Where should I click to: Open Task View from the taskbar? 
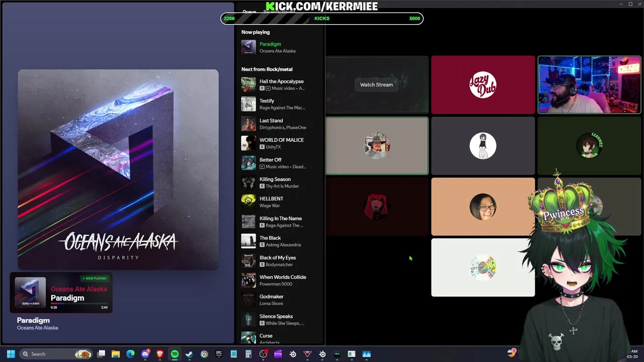click(x=101, y=354)
